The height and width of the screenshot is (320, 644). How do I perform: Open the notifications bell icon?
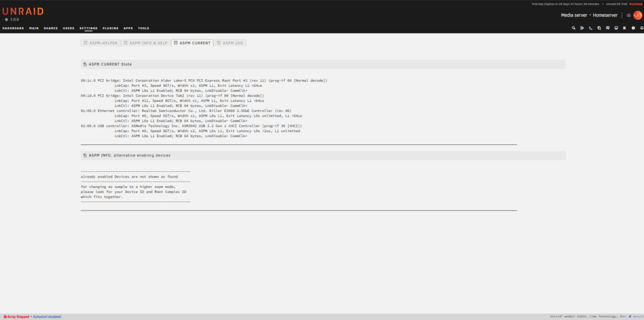641,28
